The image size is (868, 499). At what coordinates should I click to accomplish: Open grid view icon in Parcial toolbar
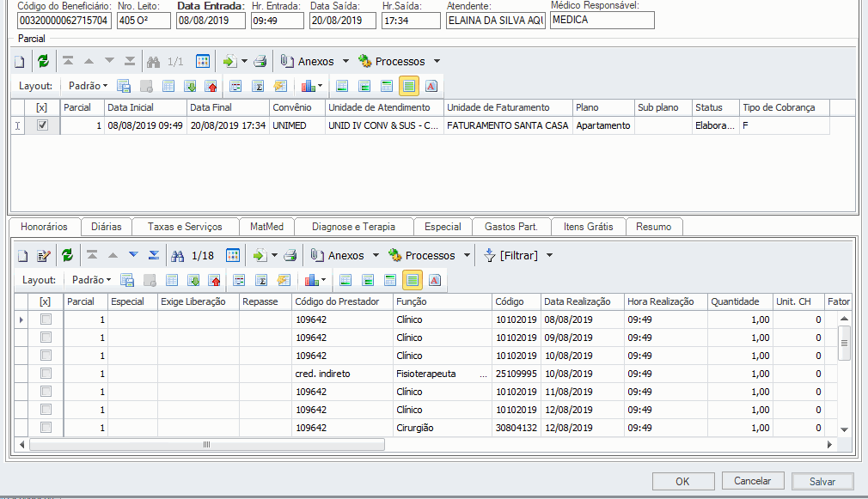point(203,61)
